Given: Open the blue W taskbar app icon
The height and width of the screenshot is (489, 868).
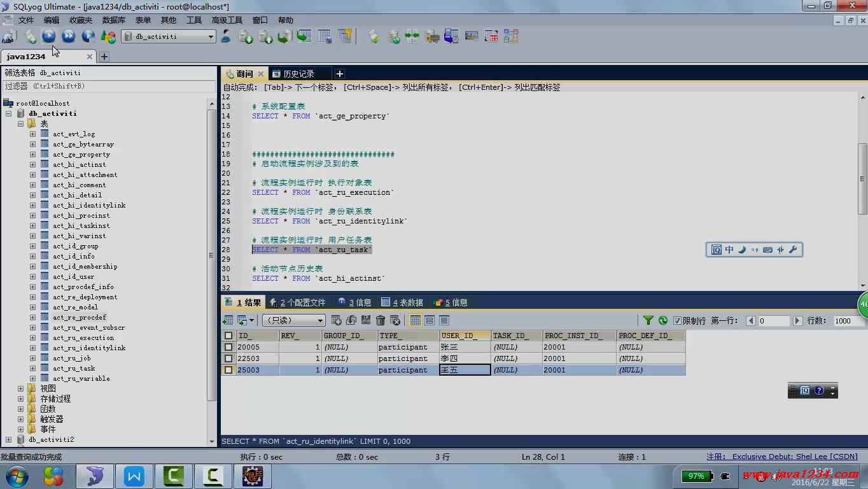Looking at the screenshot, I should point(134,476).
